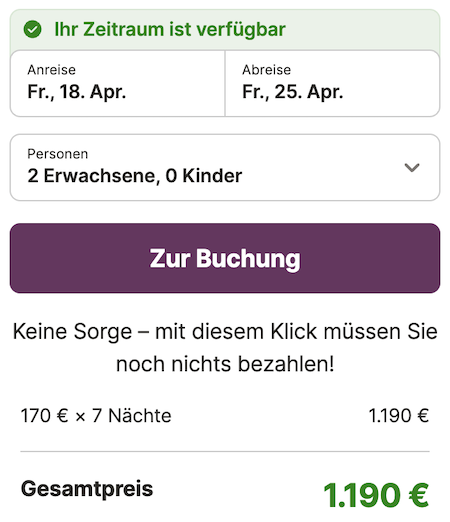Click the 'Ihr Zeitraum ist verfügbar' banner
450x522 pixels.
click(225, 30)
